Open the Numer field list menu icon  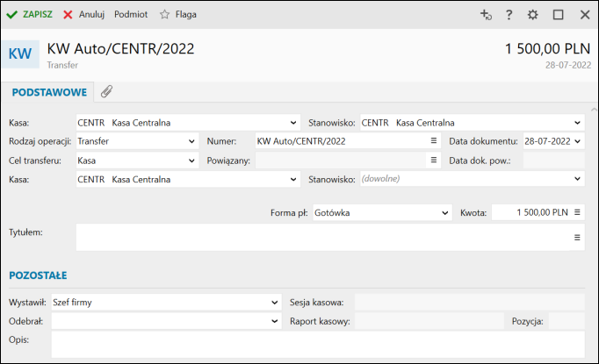pyautogui.click(x=433, y=140)
